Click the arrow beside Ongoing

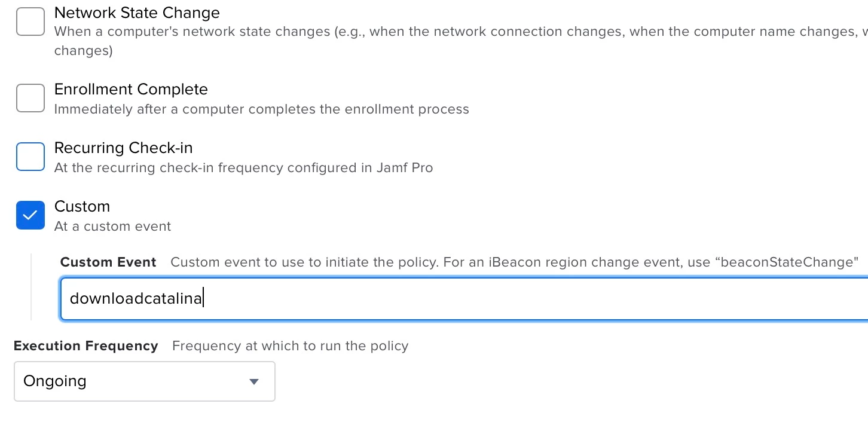(x=254, y=381)
